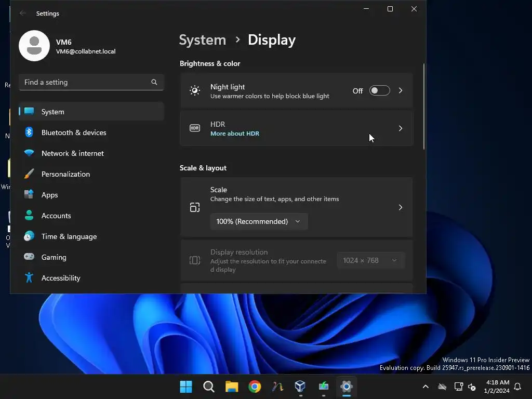Image resolution: width=532 pixels, height=399 pixels.
Task: Click the HDR badge icon
Action: 195,128
